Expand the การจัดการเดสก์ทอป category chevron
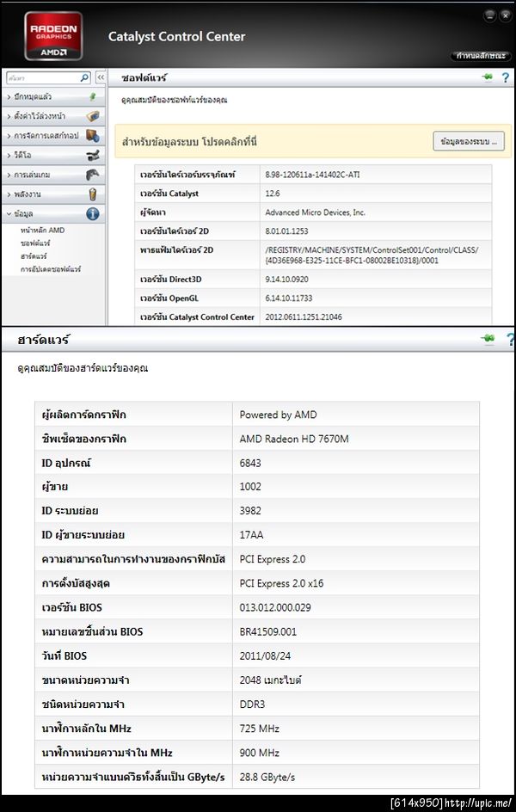This screenshot has height=812, width=516. pyautogui.click(x=9, y=136)
